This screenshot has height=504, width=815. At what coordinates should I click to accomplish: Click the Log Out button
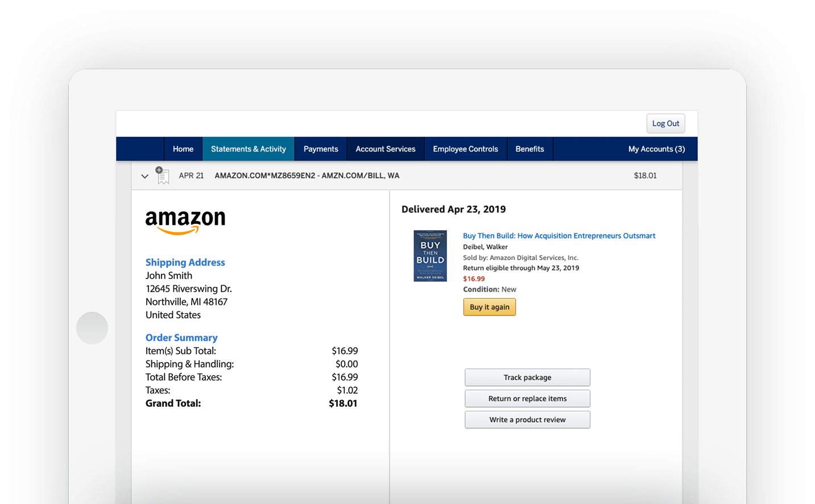tap(665, 123)
